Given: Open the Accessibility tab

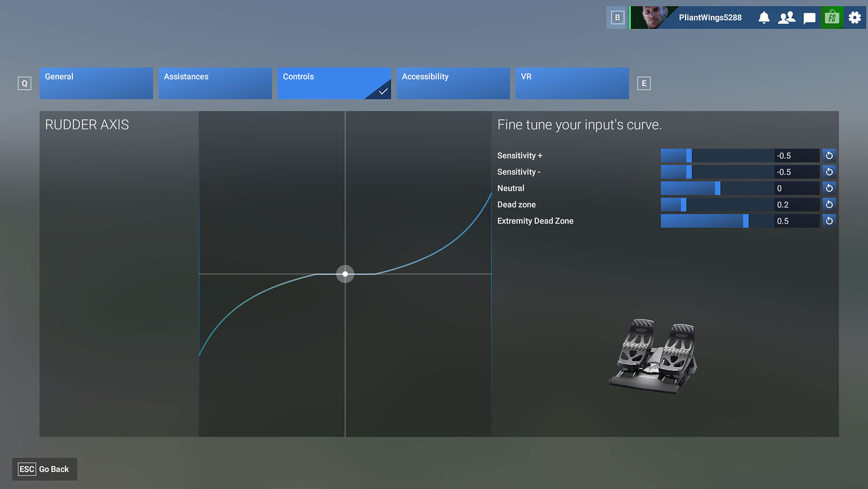Looking at the screenshot, I should click(x=453, y=83).
